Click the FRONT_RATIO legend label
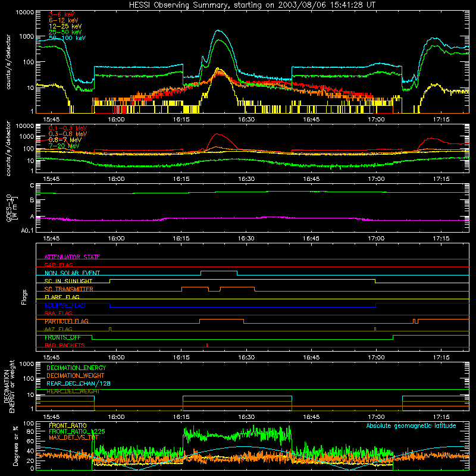Screen dimensions: 476x476 (x=68, y=425)
